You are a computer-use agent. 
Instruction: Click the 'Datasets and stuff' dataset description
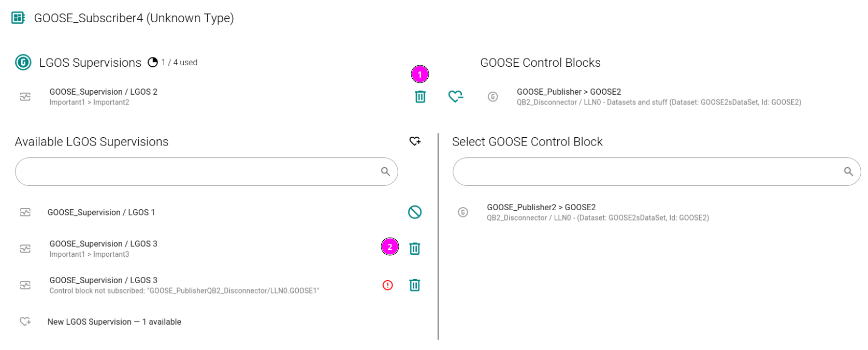pyautogui.click(x=659, y=103)
